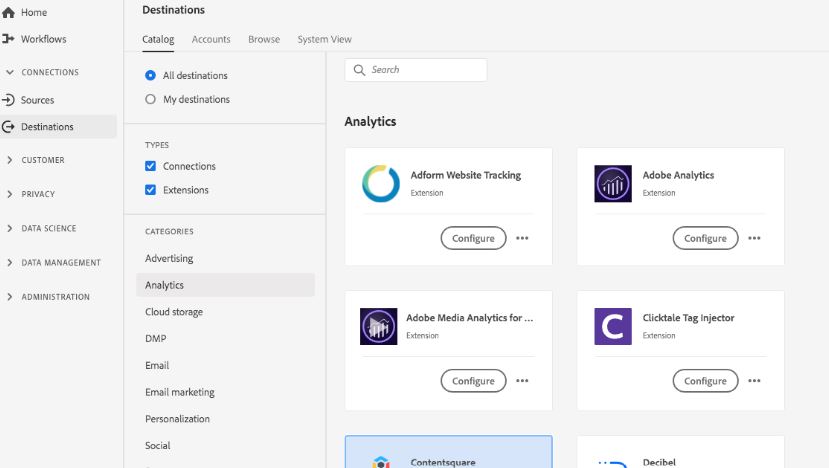Select the Advertising category
The image size is (829, 468).
pos(226,258)
